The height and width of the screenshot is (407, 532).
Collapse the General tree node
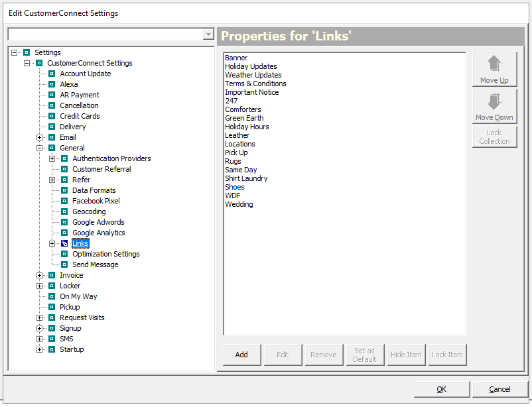click(39, 148)
